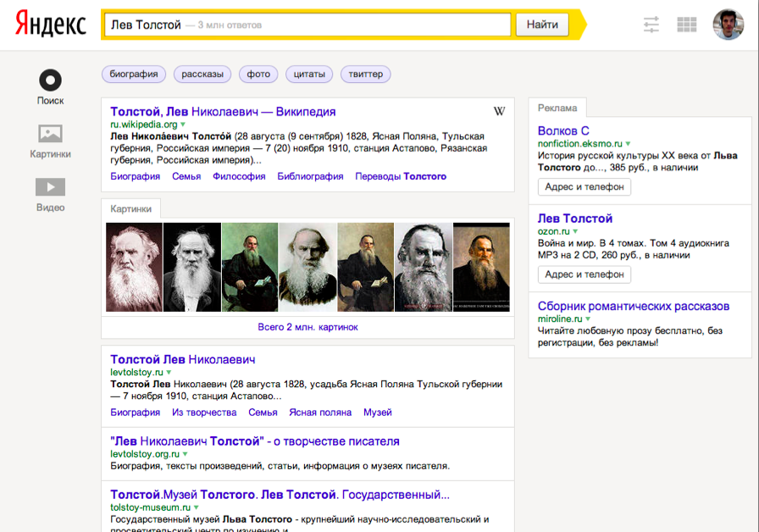Viewport: 759px width, 532px height.
Task: Open the Википедия result title
Action: (223, 112)
